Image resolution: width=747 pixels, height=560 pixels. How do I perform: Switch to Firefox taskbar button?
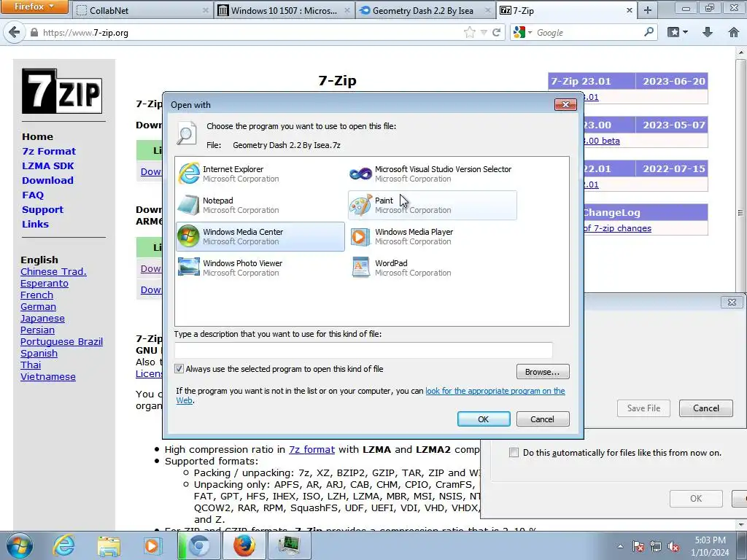[x=244, y=545]
